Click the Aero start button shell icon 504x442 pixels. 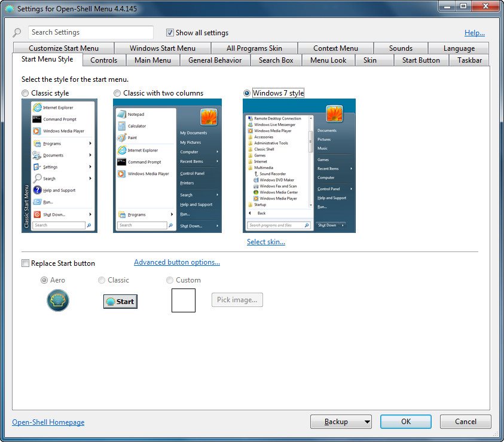point(58,300)
